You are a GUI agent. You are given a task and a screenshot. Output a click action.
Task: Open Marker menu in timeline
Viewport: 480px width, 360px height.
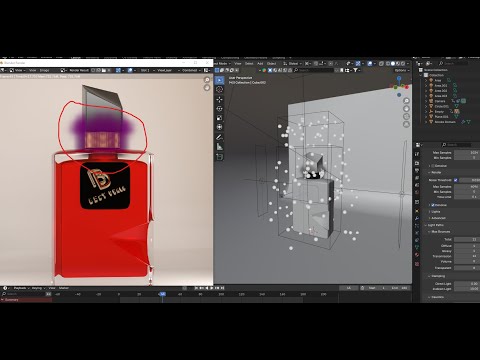point(64,288)
